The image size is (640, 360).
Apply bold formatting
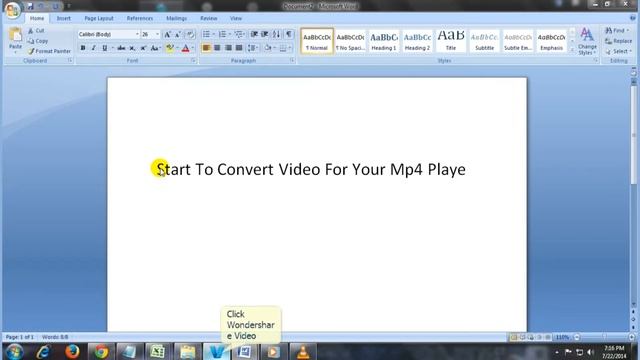(83, 48)
